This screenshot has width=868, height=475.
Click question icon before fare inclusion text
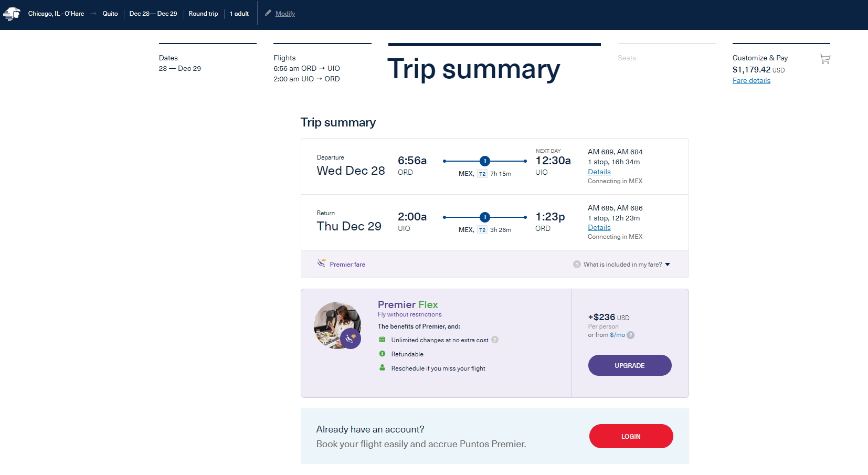tap(577, 265)
